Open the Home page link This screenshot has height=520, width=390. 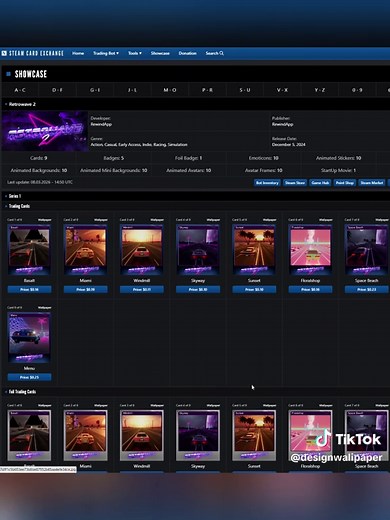click(78, 53)
